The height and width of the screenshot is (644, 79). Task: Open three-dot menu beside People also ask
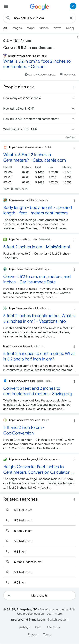click(x=74, y=87)
